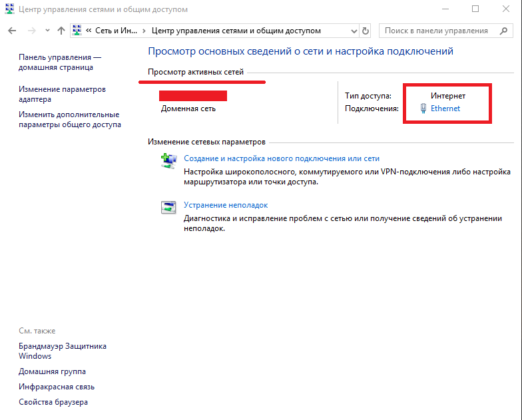Click the breadcrumb chevron after 'Сеть и Ин...'

click(x=144, y=31)
